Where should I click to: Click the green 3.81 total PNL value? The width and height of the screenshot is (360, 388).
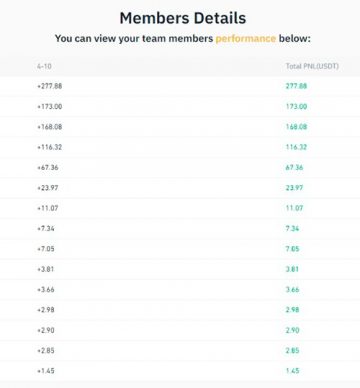click(292, 269)
